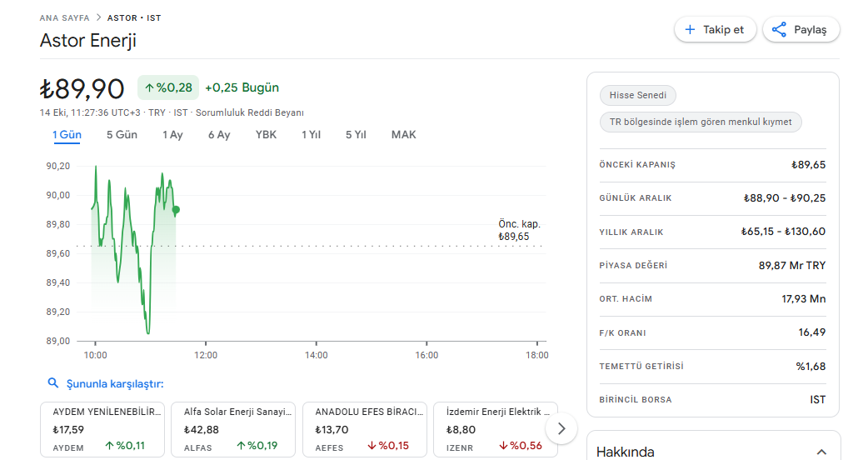
Task: Select the 5 Gün chart range
Action: pyautogui.click(x=122, y=135)
